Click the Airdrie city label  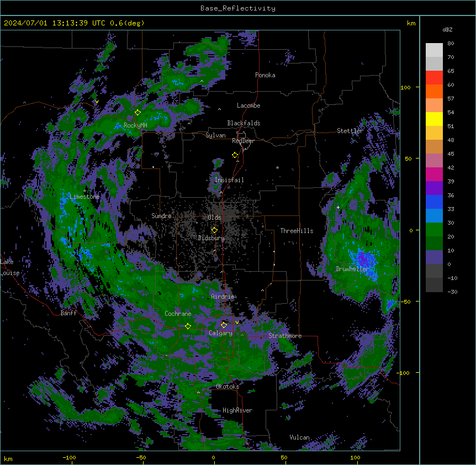223,297
